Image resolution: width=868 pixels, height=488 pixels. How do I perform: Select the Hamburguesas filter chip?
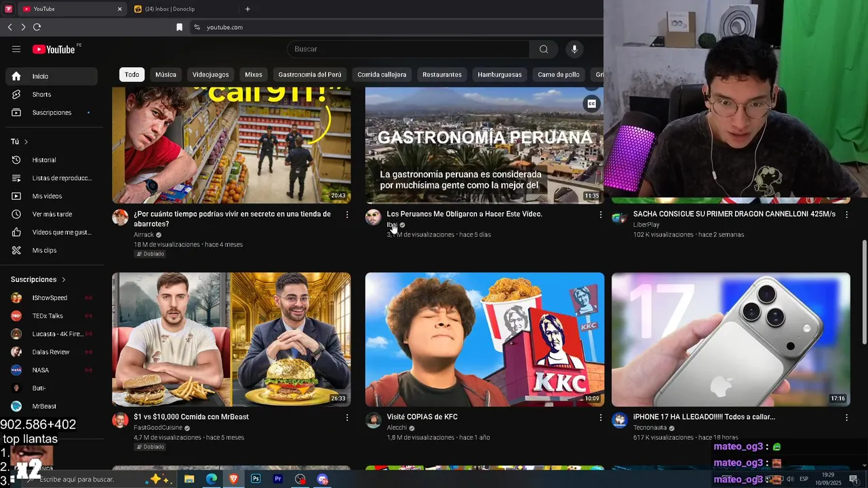pos(500,75)
